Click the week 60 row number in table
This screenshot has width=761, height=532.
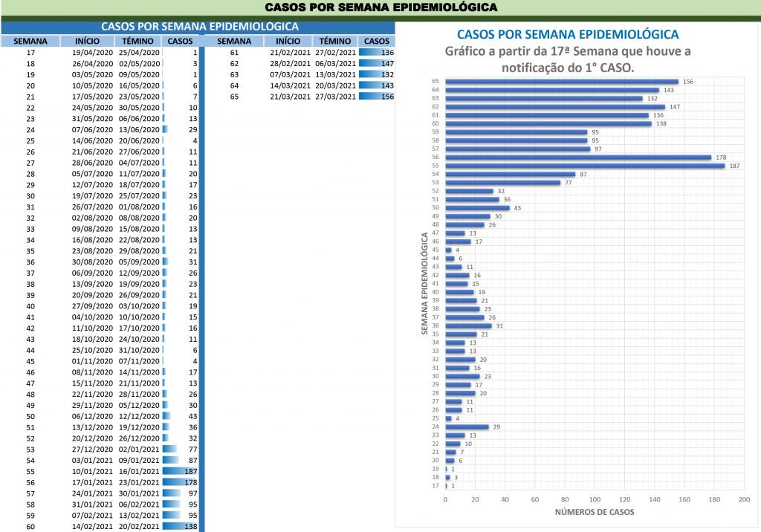click(30, 526)
